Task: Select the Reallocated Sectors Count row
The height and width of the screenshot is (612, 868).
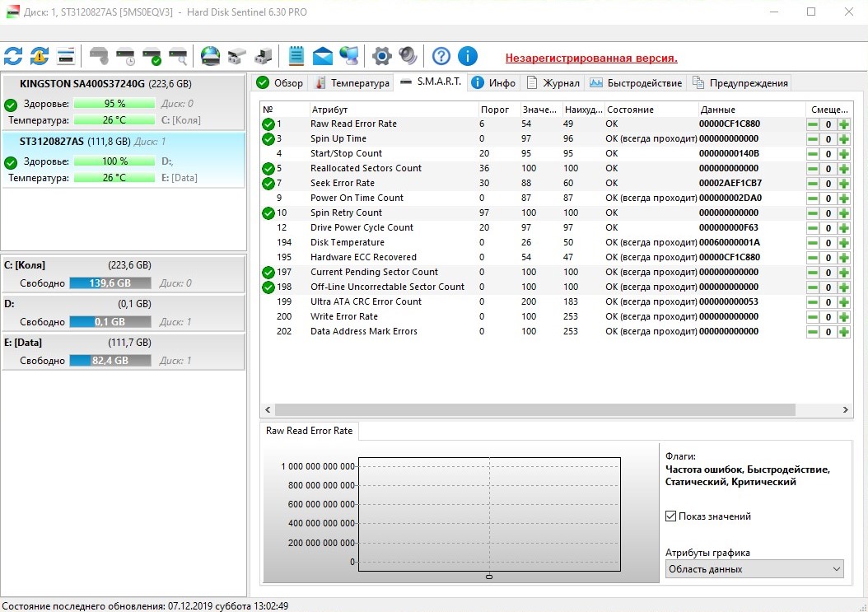Action: [556, 168]
